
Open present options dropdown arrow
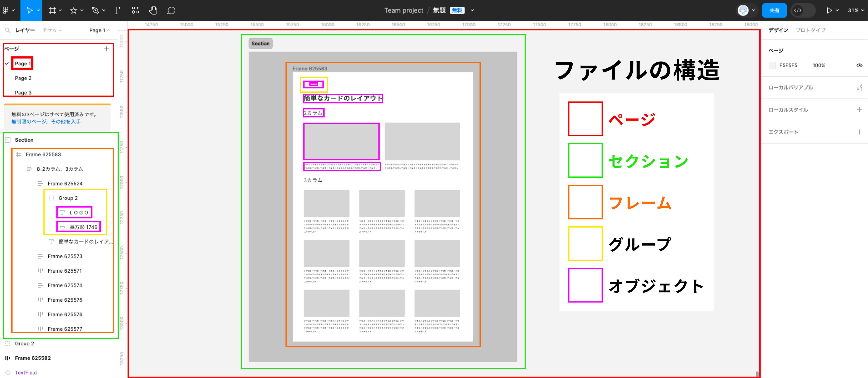click(x=837, y=10)
